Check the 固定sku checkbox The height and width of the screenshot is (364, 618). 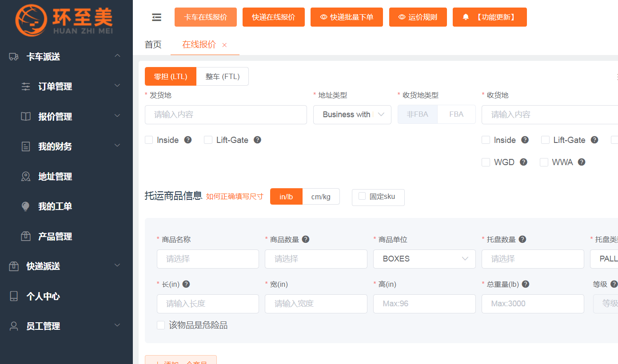click(x=362, y=196)
